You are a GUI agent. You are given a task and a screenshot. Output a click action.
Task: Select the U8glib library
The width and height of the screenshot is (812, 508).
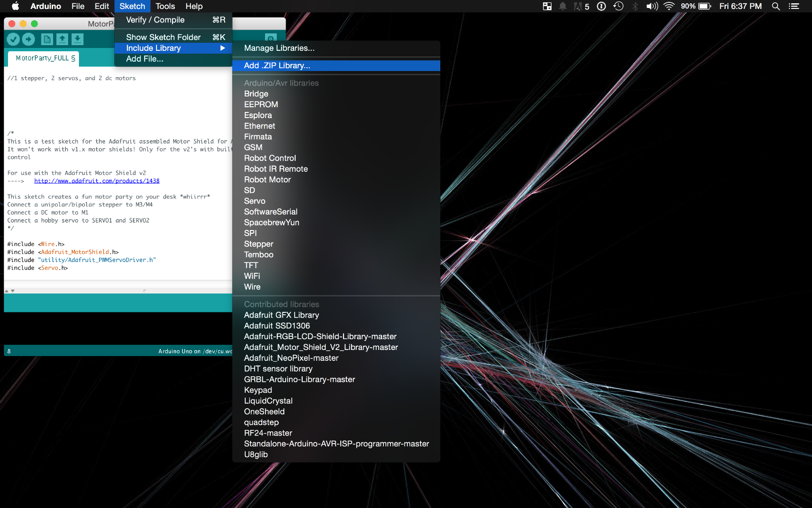[336, 454]
